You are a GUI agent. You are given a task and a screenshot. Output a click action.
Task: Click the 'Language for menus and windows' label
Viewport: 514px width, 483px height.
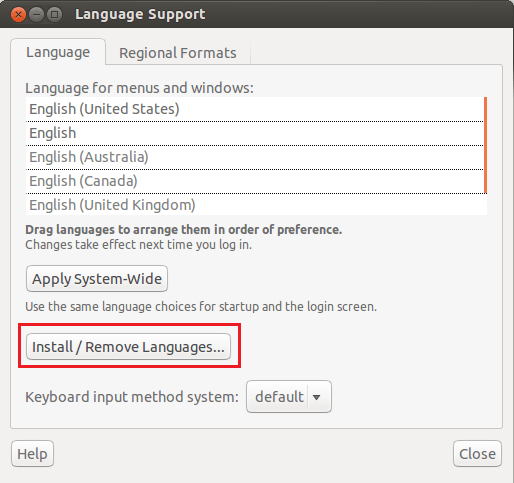139,88
